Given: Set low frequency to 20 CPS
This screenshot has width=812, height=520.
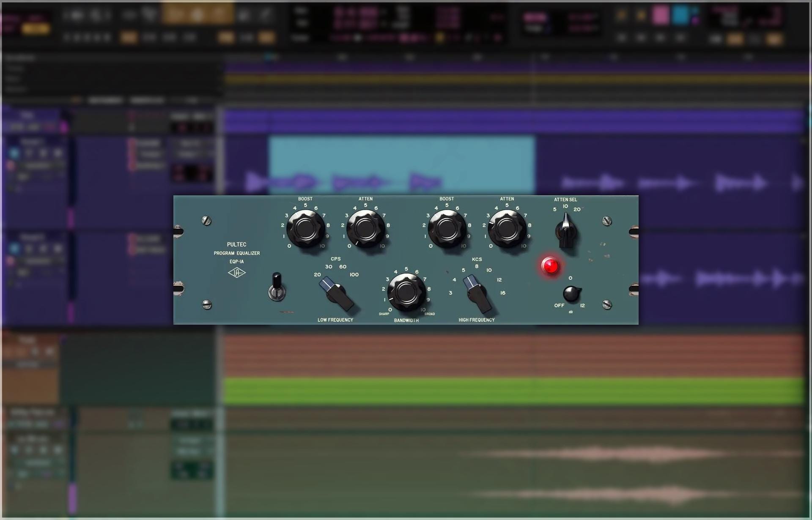Looking at the screenshot, I should [x=317, y=274].
